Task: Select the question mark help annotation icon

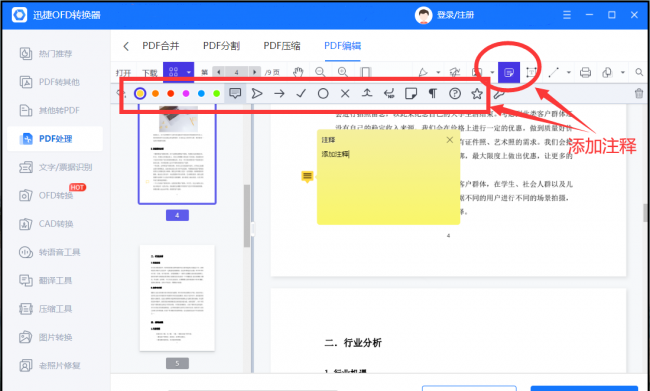Action: tap(455, 94)
